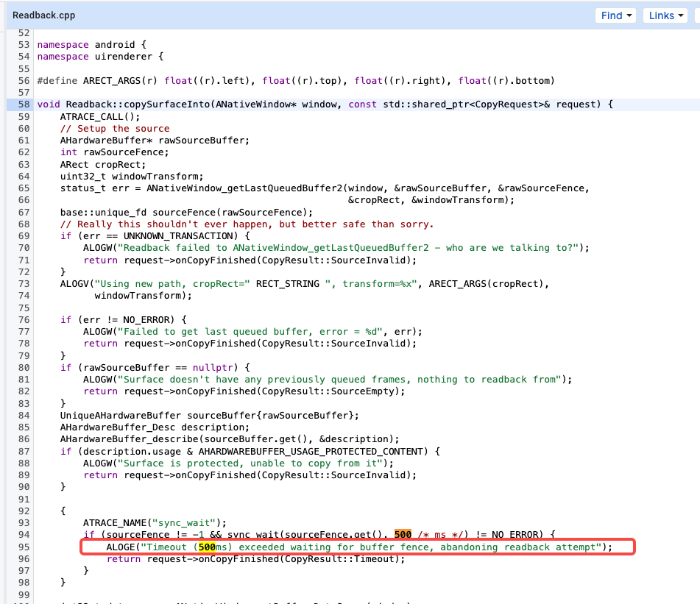Click line number 95 in gutter
This screenshot has height=604, width=700.
point(24,547)
